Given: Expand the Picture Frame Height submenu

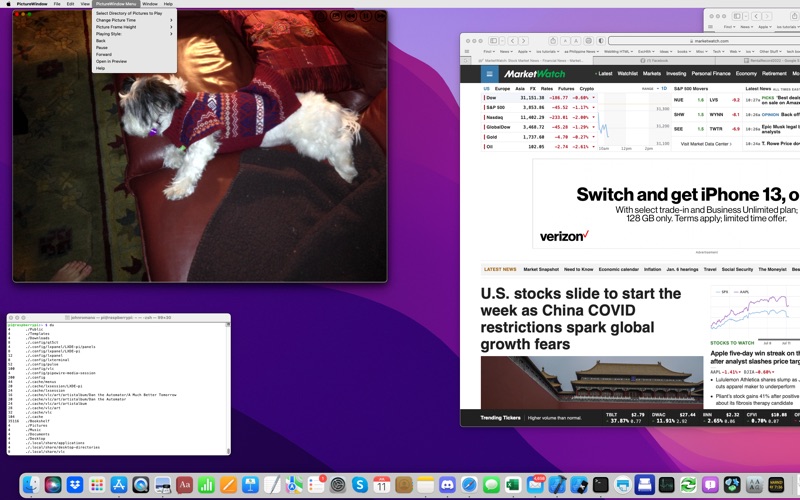Looking at the screenshot, I should tap(134, 27).
